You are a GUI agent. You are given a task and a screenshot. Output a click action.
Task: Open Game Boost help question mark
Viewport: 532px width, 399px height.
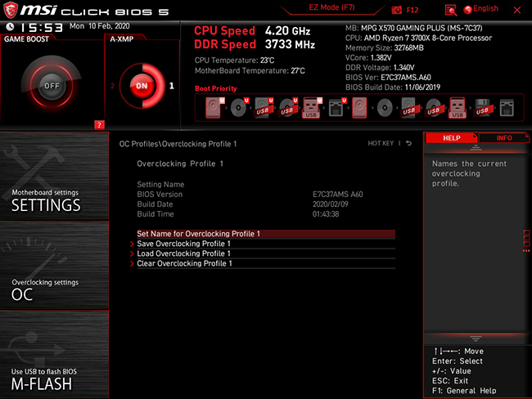[99, 125]
